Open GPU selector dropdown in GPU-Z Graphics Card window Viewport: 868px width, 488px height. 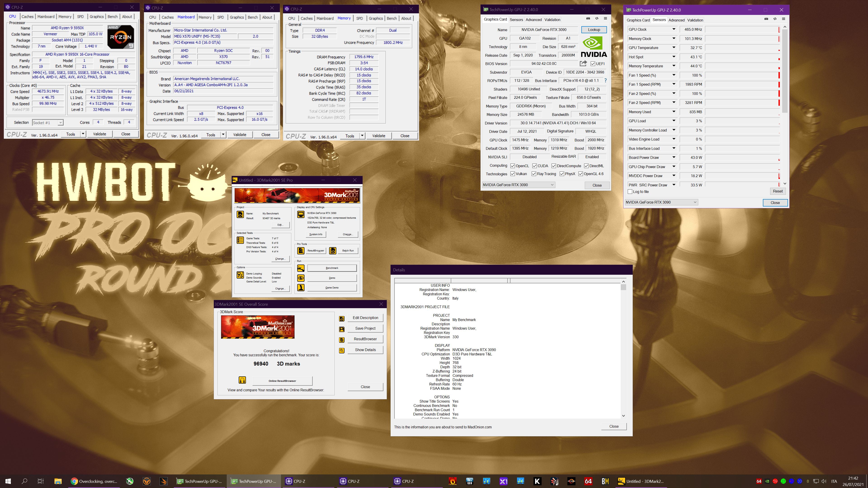click(x=518, y=185)
